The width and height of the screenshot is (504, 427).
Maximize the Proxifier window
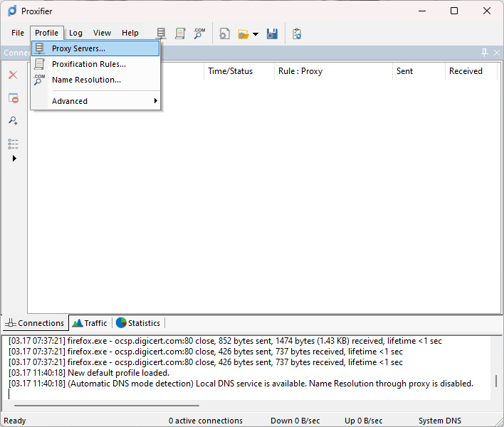click(x=454, y=11)
